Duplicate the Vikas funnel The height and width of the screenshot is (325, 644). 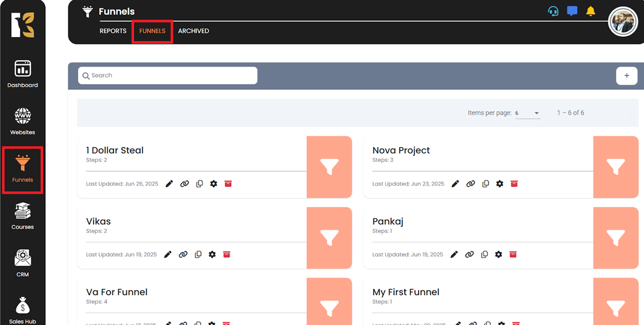click(198, 254)
